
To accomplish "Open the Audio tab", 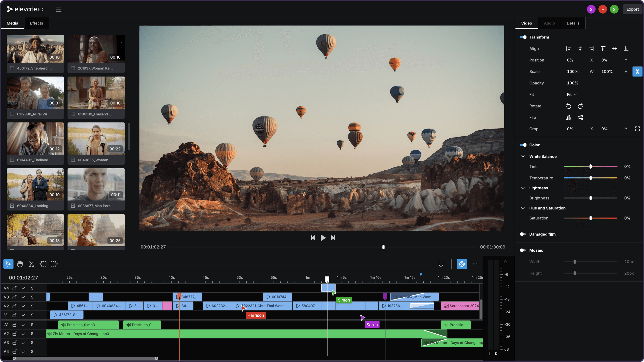I will click(x=549, y=23).
